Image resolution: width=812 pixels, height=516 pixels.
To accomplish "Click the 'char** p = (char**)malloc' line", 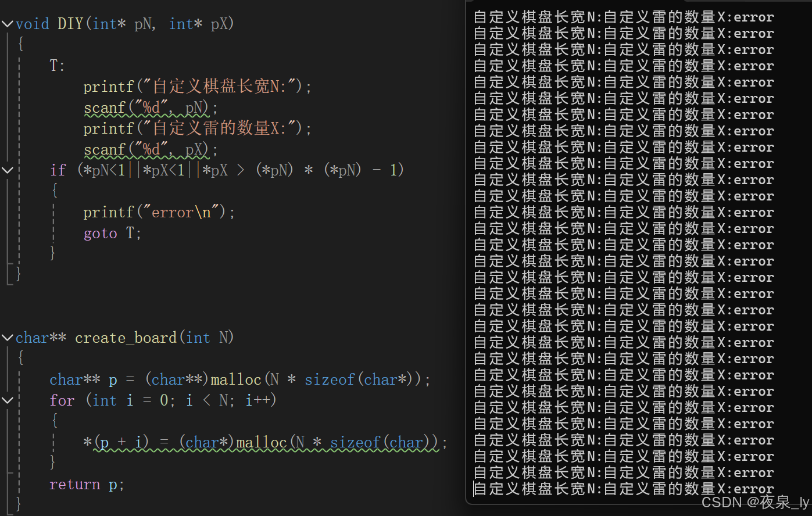I will 240,380.
